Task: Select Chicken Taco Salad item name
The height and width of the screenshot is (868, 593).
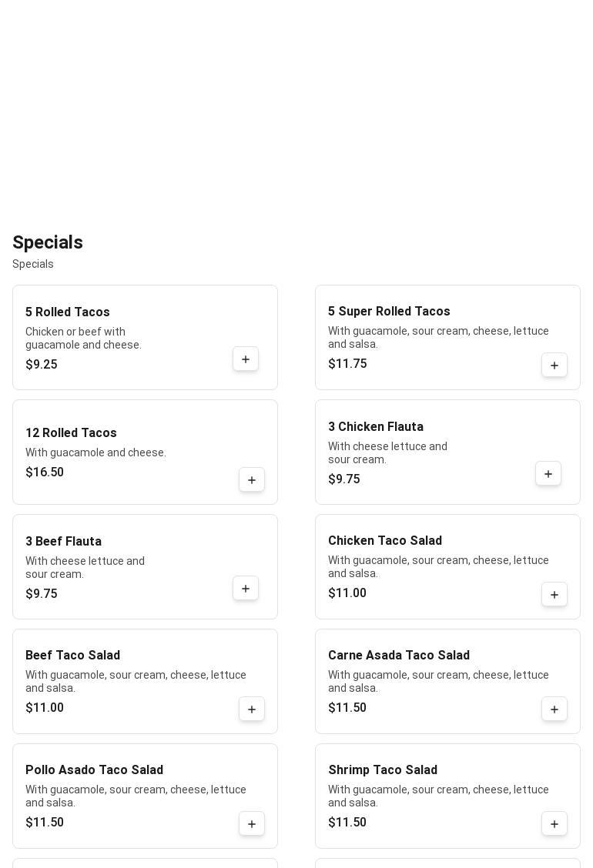Action: coord(385,541)
